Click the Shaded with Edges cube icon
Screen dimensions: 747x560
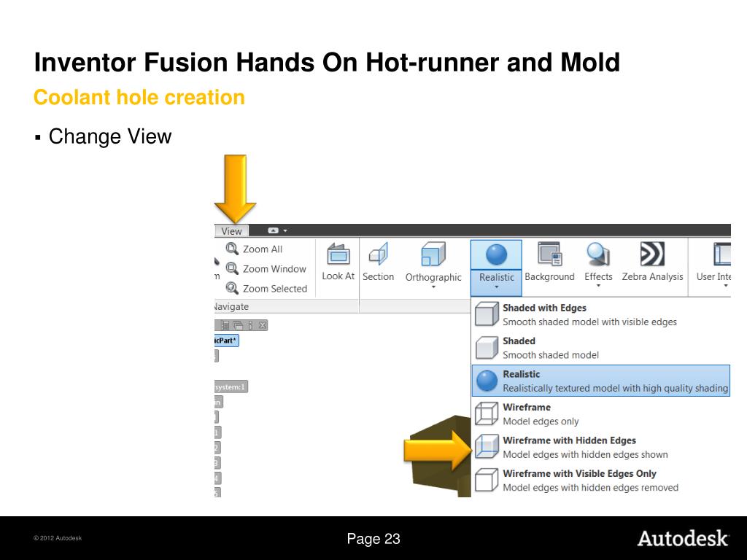click(487, 315)
